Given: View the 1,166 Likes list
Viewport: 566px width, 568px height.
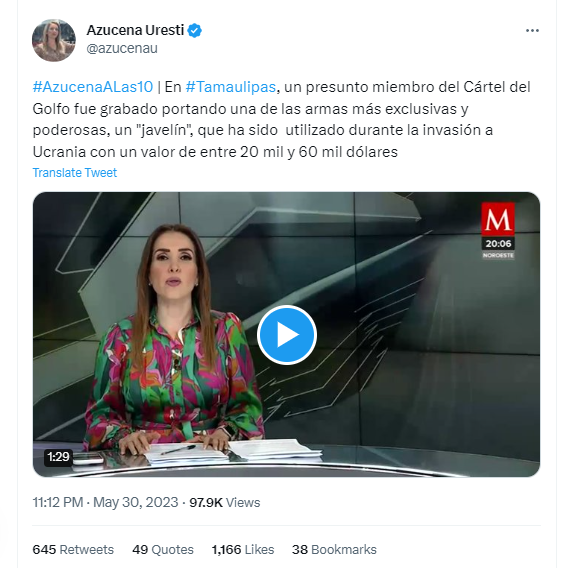Looking at the screenshot, I should point(243,550).
